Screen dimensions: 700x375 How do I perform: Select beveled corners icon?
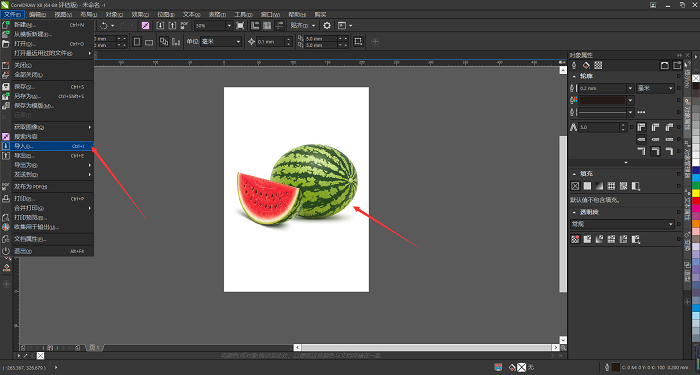[669, 127]
